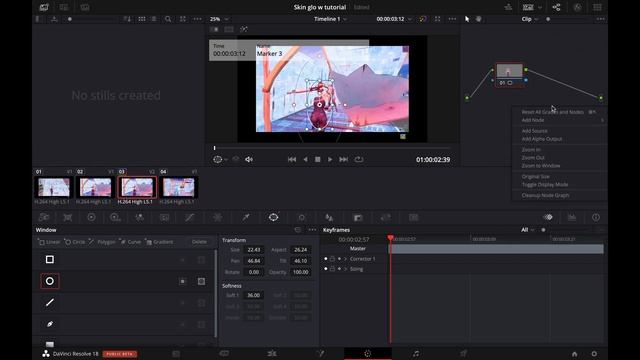The image size is (640, 360).
Task: Choose Add Alpha Output menu entry
Action: [x=542, y=139]
